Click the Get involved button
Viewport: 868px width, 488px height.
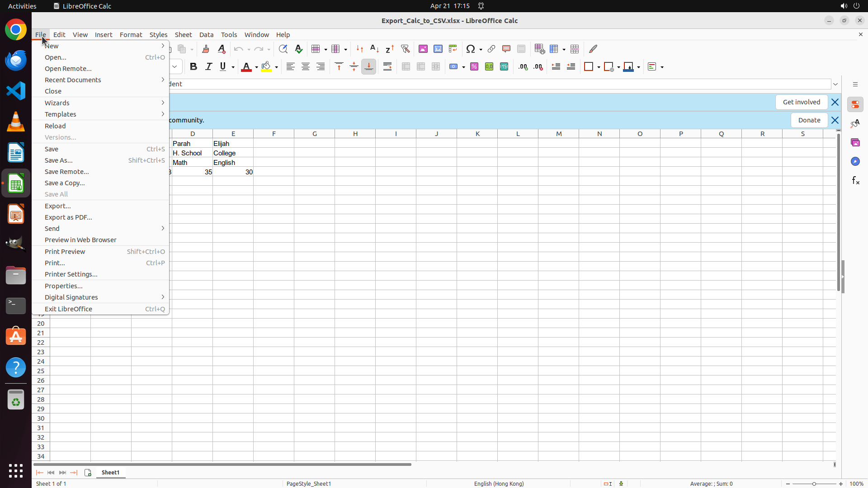(x=801, y=102)
